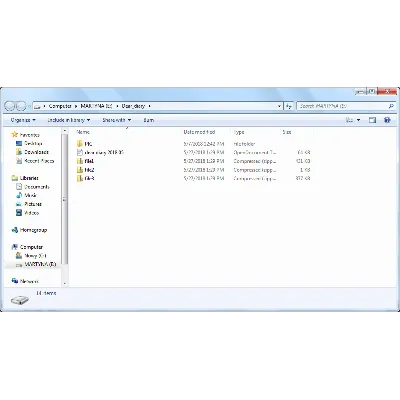Open the Videos library
The image size is (400, 400).
(27, 213)
